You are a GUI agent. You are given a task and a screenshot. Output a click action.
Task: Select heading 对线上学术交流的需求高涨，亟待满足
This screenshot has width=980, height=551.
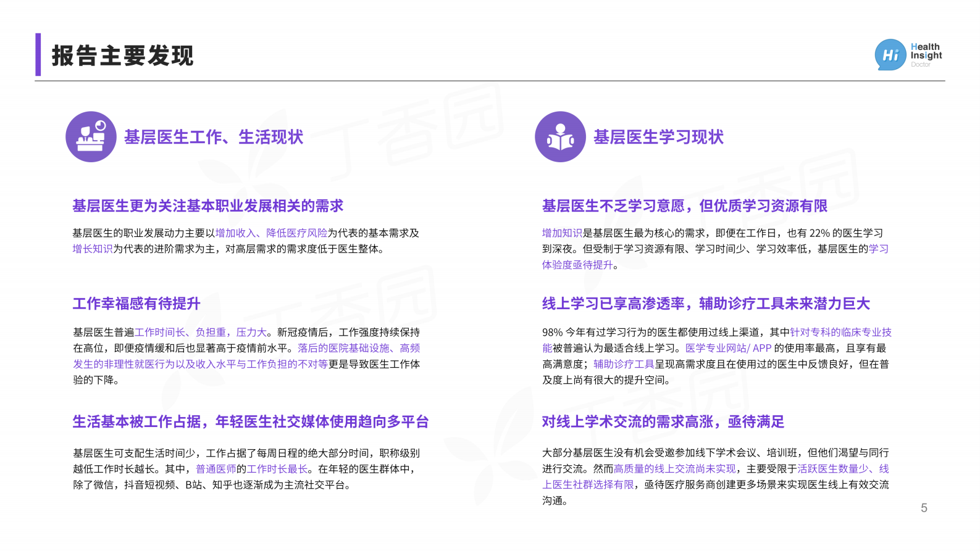[663, 422]
